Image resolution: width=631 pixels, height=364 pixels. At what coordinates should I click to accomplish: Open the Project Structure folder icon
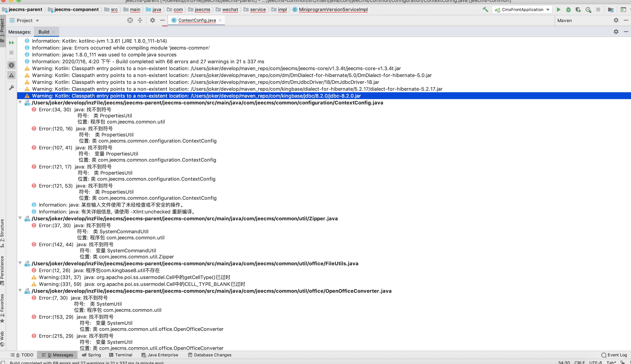pos(610,10)
